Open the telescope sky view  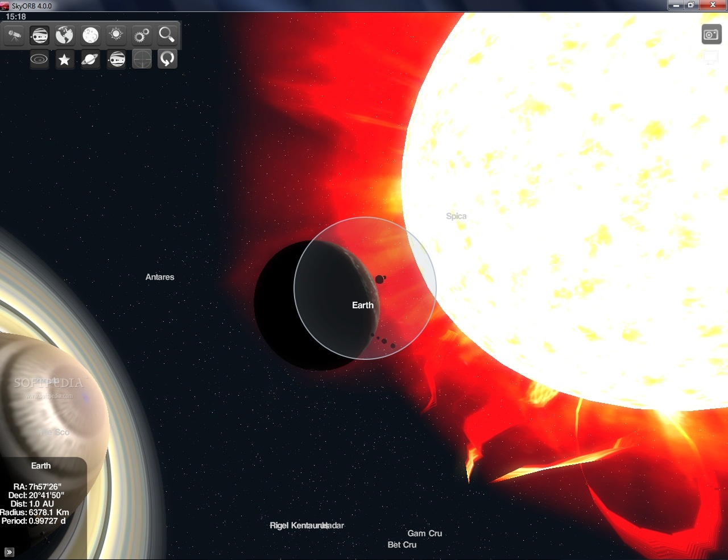click(14, 35)
